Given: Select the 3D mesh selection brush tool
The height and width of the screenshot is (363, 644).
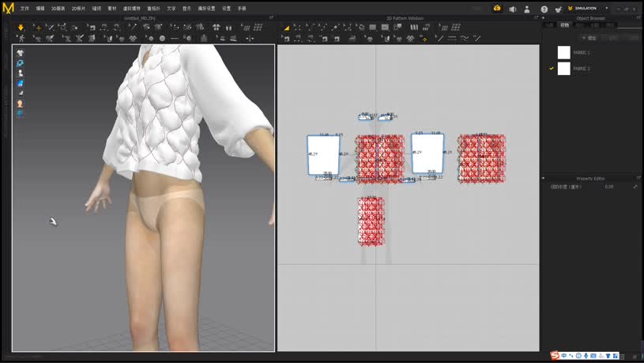Looking at the screenshot, I should coord(51,28).
